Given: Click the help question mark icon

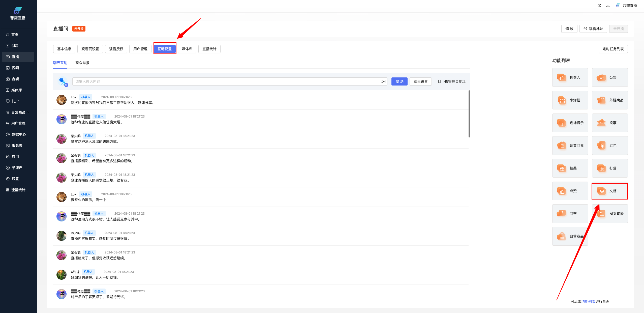Looking at the screenshot, I should (x=599, y=6).
